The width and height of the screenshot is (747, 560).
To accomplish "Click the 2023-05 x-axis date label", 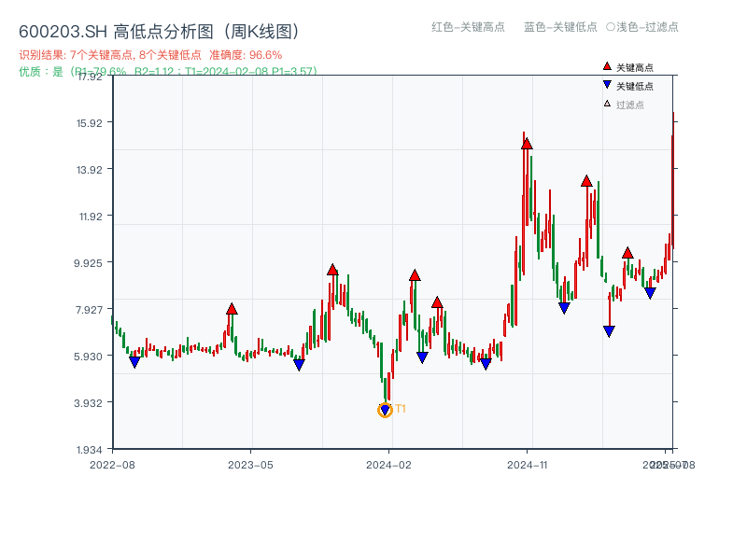I will pyautogui.click(x=250, y=465).
